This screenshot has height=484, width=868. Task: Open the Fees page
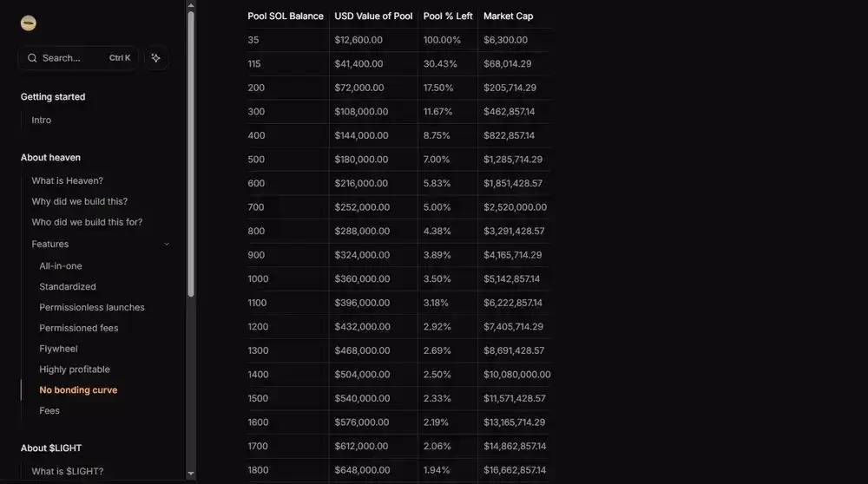[49, 410]
